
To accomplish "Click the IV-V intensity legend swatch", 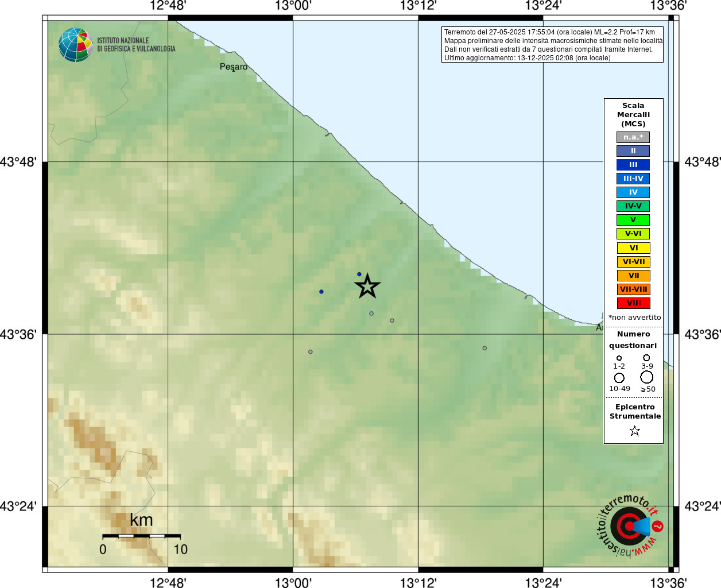I will [633, 206].
